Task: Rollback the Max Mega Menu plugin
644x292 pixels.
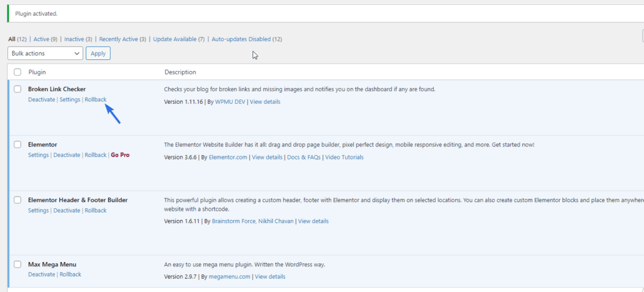Action: tap(70, 274)
